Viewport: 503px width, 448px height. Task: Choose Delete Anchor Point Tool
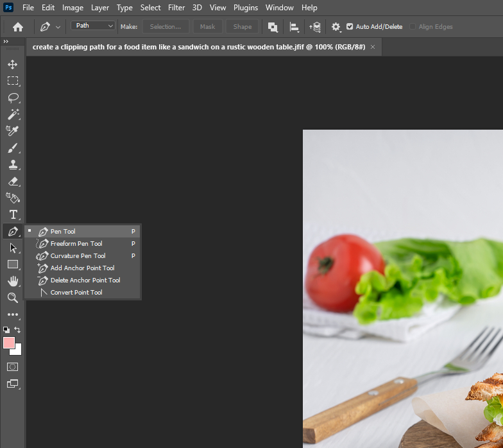82,280
